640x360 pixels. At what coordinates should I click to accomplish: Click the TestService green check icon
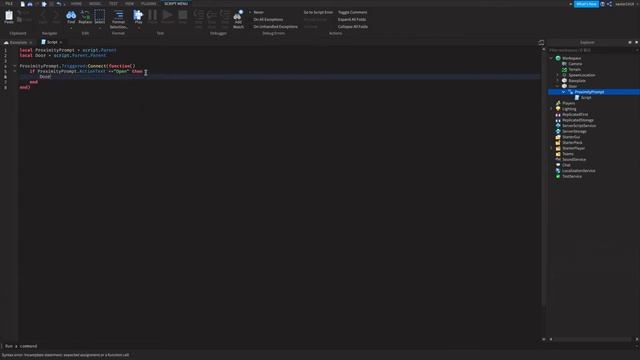(558, 176)
